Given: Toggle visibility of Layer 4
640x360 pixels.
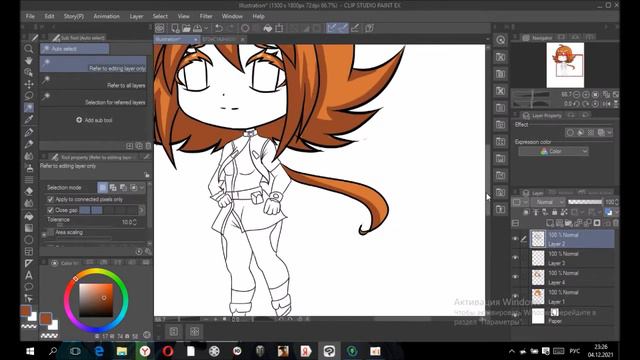Looking at the screenshot, I should pos(515,277).
